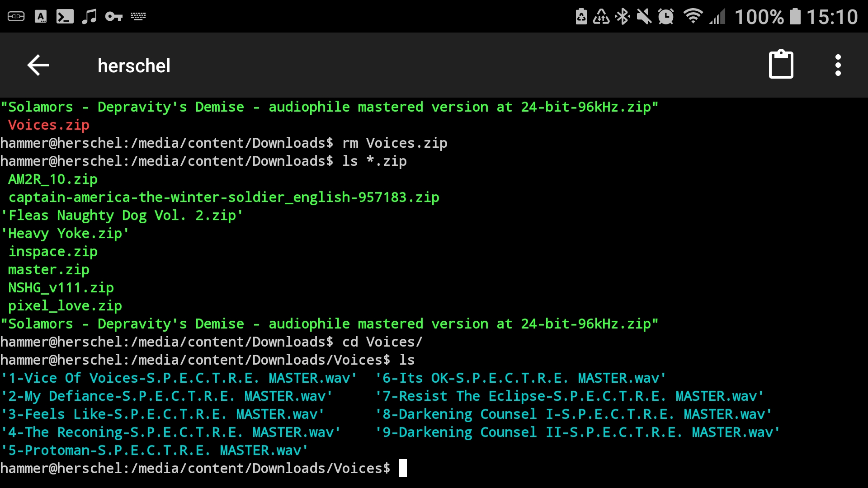Open the three-dot overflow menu
This screenshot has width=868, height=488.
click(838, 66)
